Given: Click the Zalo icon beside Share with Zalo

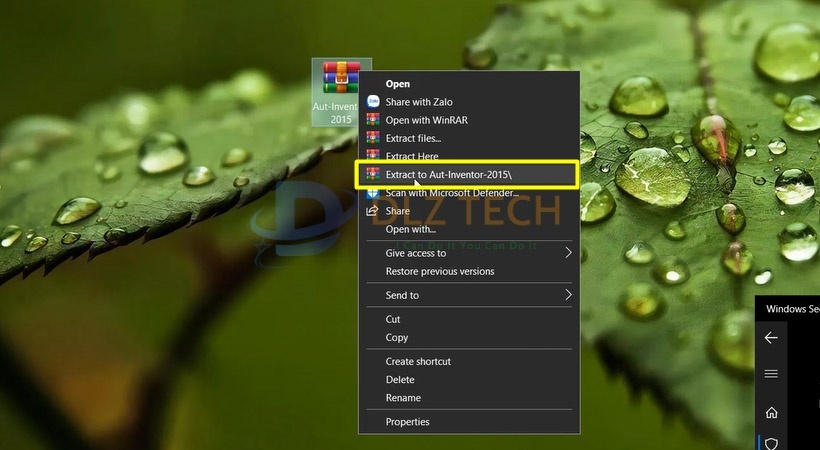Looking at the screenshot, I should click(x=373, y=102).
